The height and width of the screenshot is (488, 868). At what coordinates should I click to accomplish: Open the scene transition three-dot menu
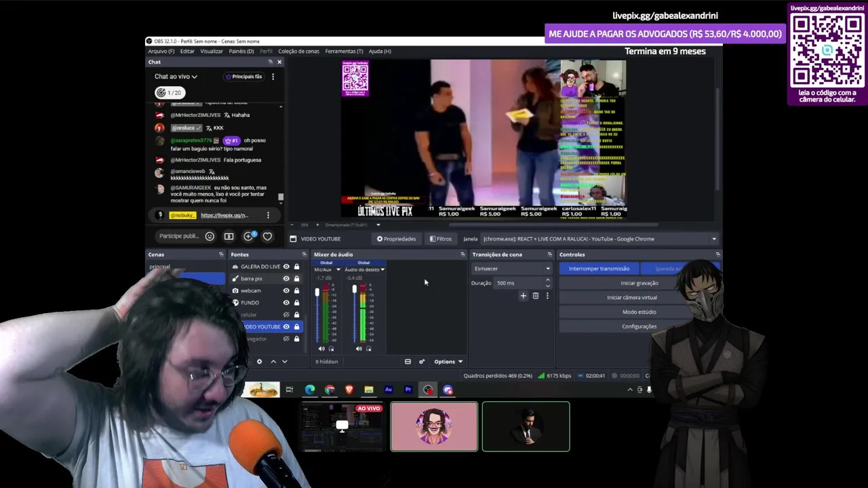547,296
